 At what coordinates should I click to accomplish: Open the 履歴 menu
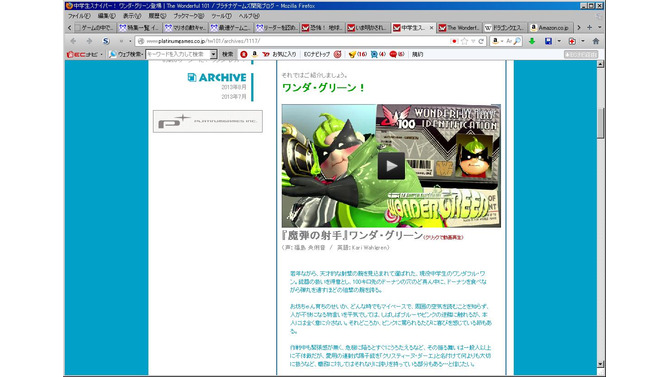157,16
